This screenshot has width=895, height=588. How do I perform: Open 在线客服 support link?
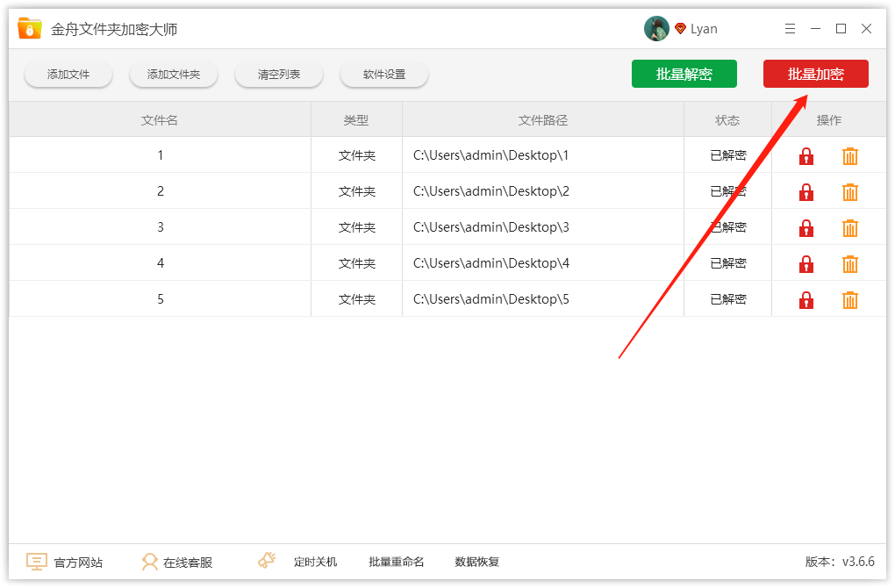(x=188, y=563)
